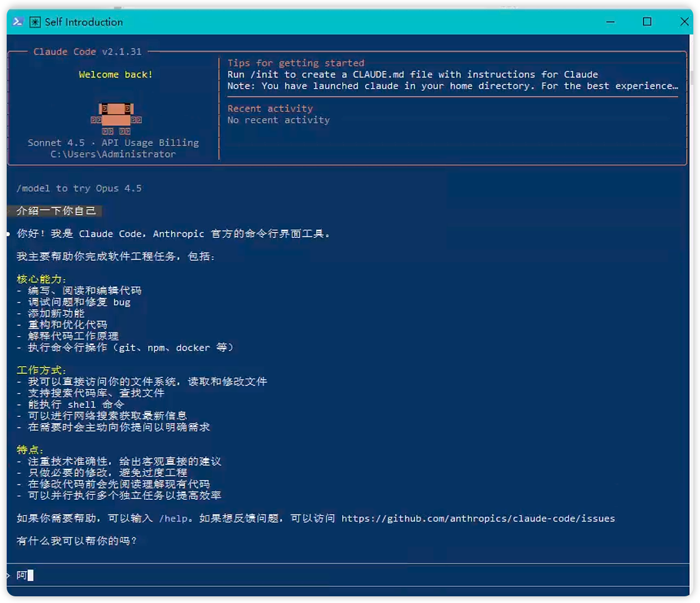This screenshot has width=700, height=603.
Task: Click Sonnet 4.5 · API Usage Billing line
Action: (113, 143)
